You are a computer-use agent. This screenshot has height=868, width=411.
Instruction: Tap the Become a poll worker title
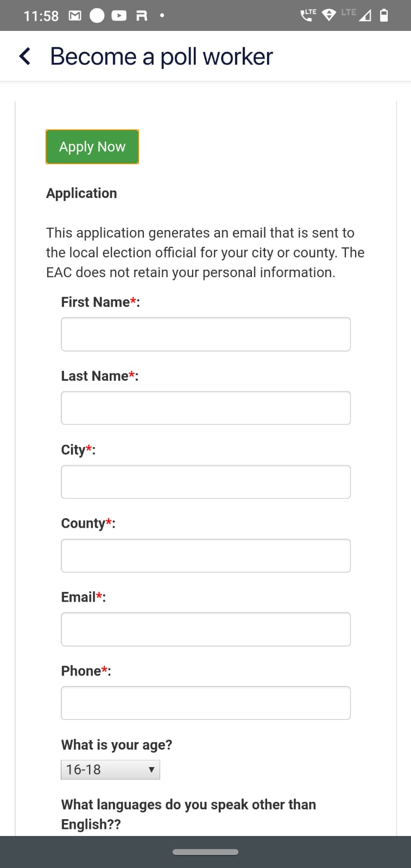point(161,56)
